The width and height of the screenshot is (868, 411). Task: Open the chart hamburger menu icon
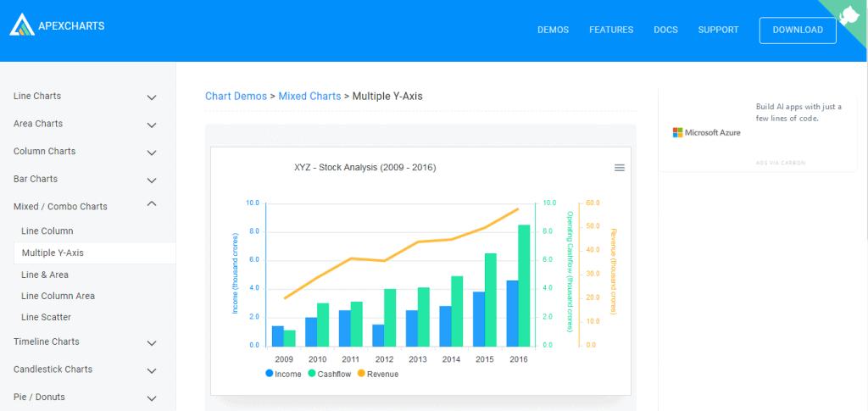(x=620, y=168)
